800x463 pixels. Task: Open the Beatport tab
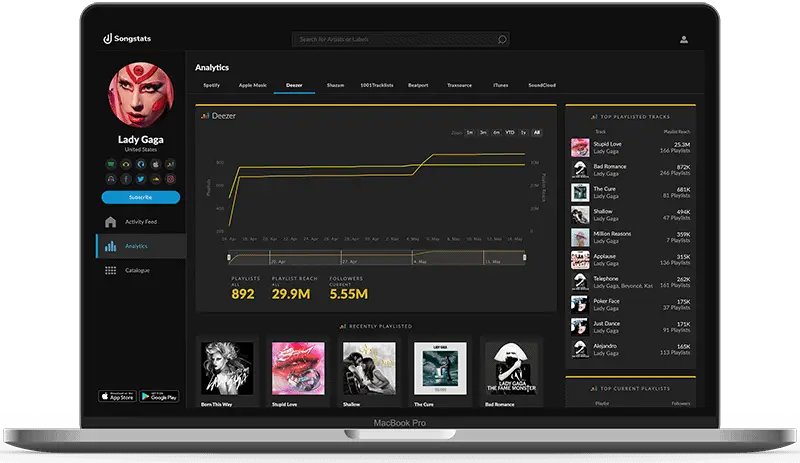(x=418, y=85)
